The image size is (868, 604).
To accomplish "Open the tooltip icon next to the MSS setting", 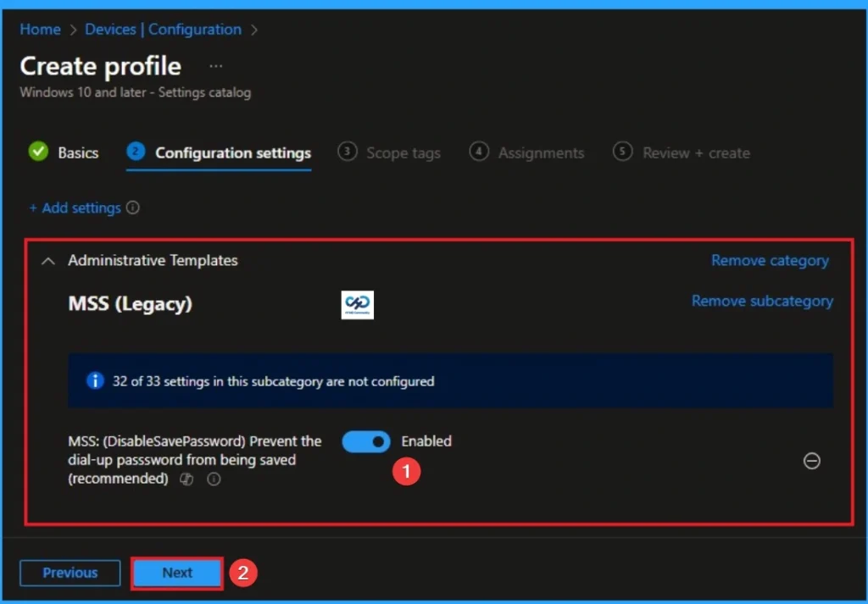I will tap(213, 479).
